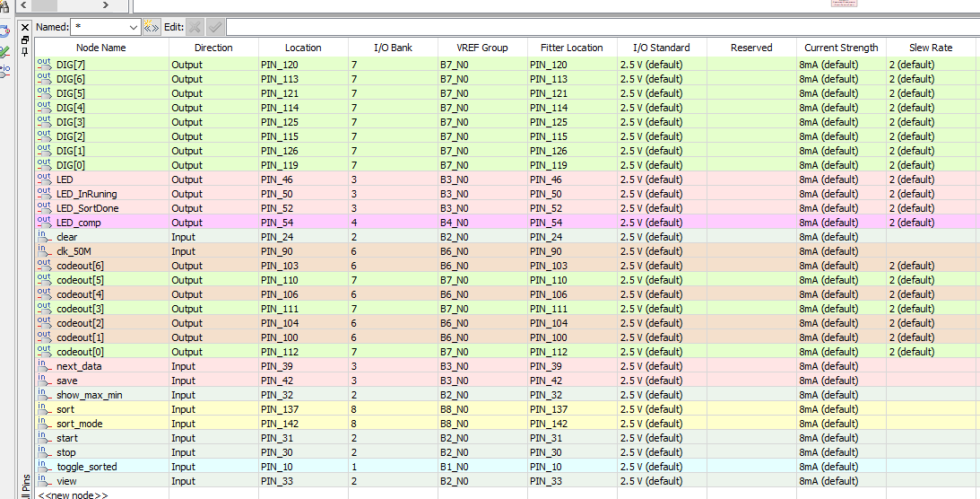Image resolution: width=980 pixels, height=499 pixels.
Task: Click the cancel edit X icon
Action: [195, 27]
